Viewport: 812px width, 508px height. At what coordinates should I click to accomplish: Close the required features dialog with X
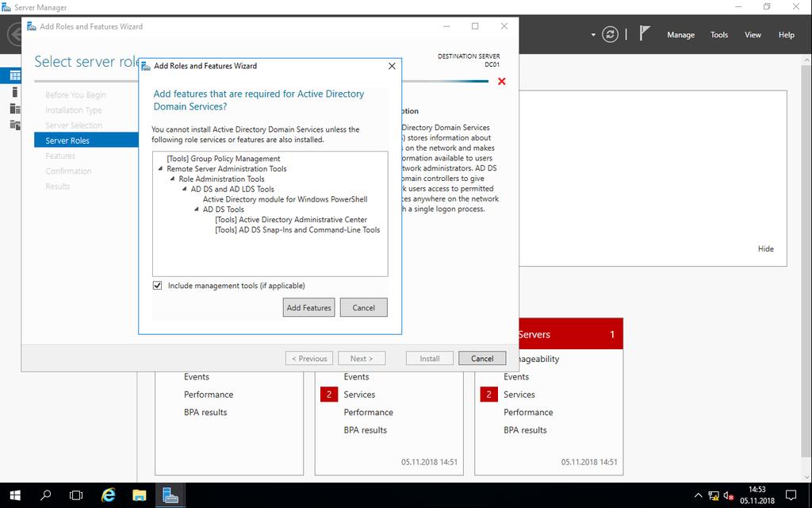(x=392, y=66)
